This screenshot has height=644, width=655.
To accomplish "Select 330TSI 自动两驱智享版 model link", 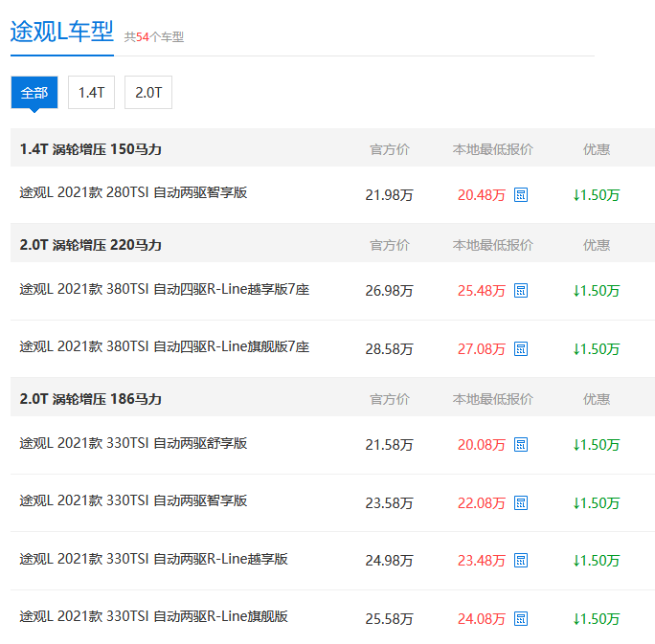I will pyautogui.click(x=133, y=500).
